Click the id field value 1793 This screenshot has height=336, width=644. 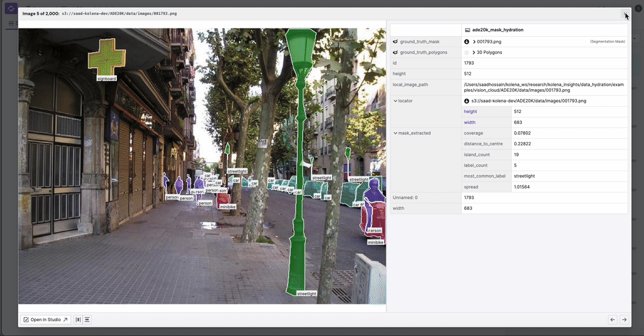coord(468,63)
